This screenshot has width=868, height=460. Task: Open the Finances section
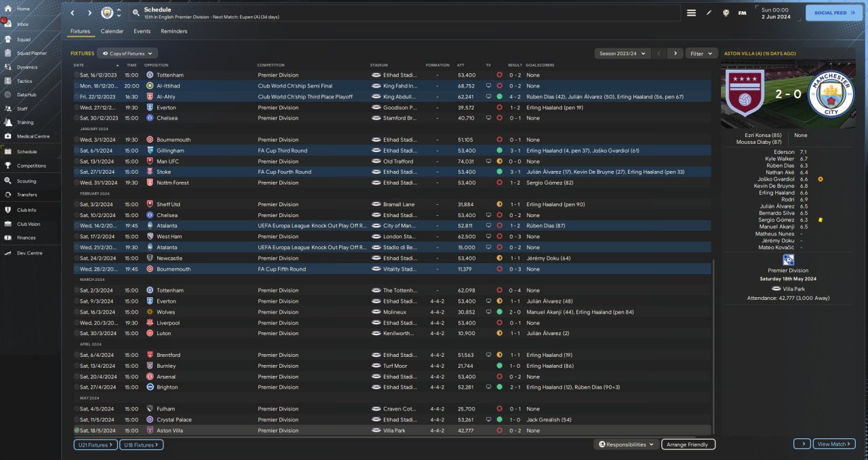(26, 237)
